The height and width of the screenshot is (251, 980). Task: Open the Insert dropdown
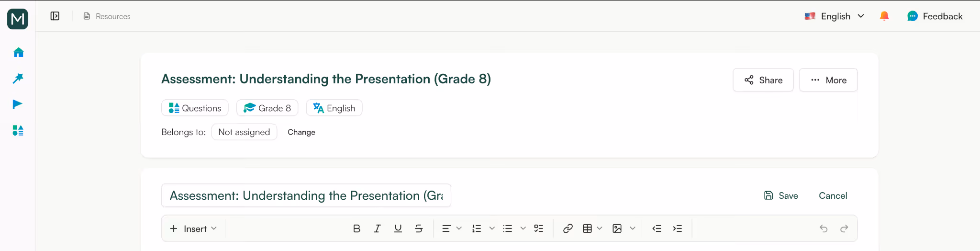(193, 228)
